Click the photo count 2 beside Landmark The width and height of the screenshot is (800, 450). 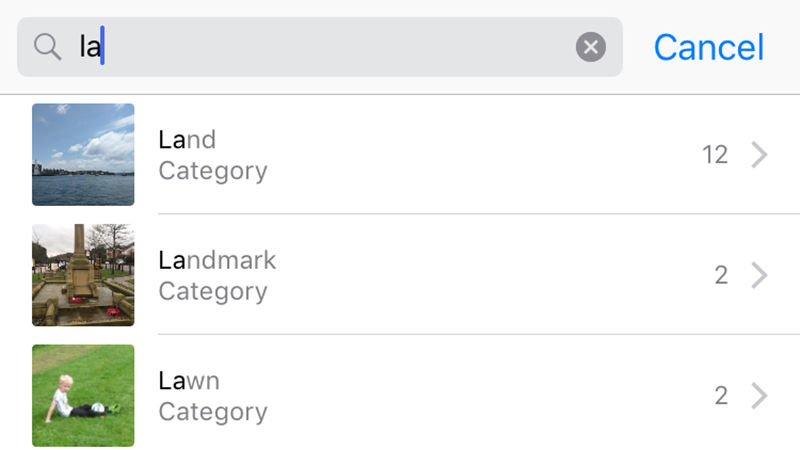(721, 276)
